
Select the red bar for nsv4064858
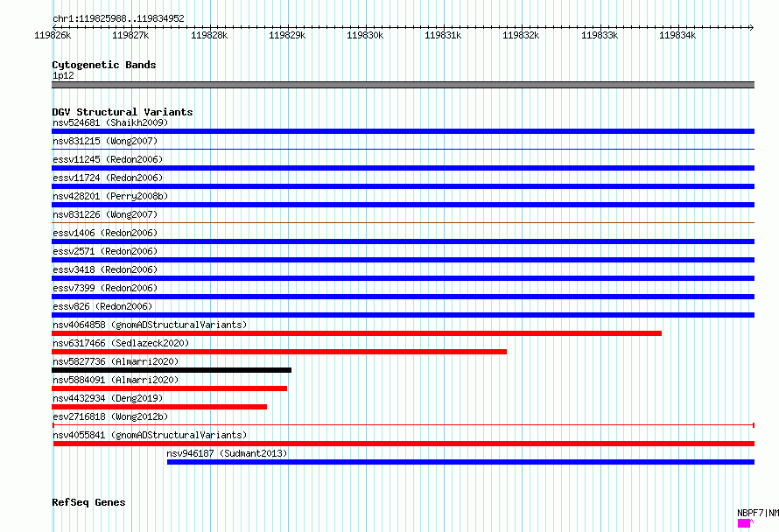[357, 333]
